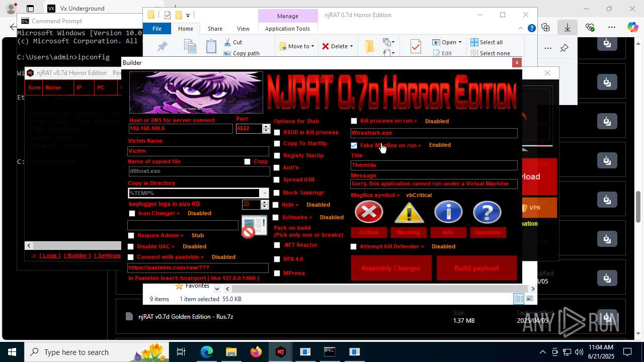
Task: Choose the yellow Warning triangle icon
Action: pyautogui.click(x=409, y=212)
